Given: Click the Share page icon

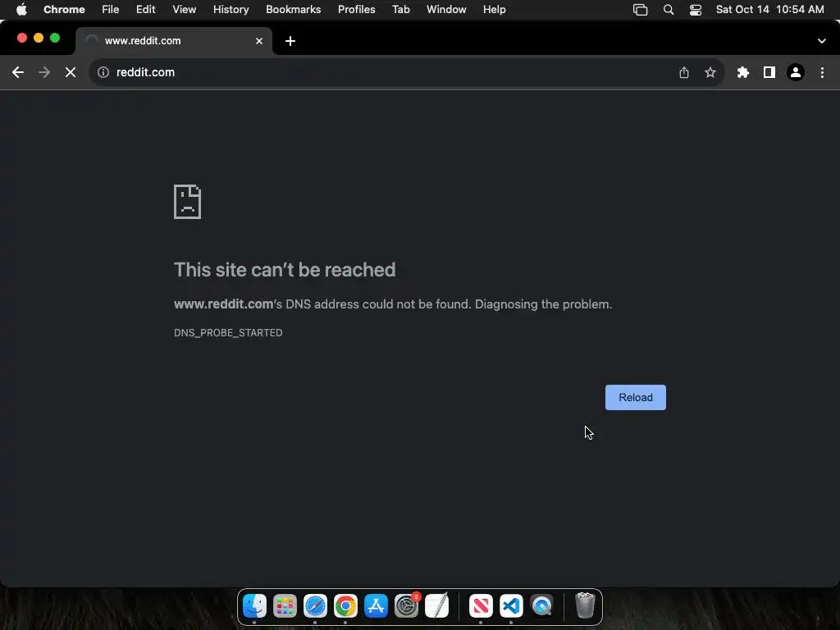Looking at the screenshot, I should 684,72.
